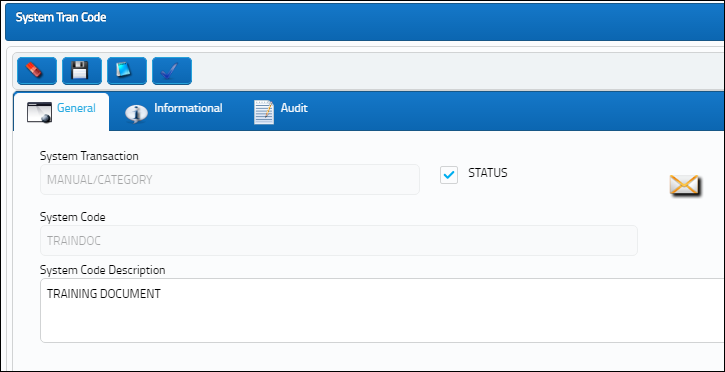Image resolution: width=725 pixels, height=372 pixels.
Task: Focus the TRAINING DOCUMENT description text area
Action: [382, 311]
